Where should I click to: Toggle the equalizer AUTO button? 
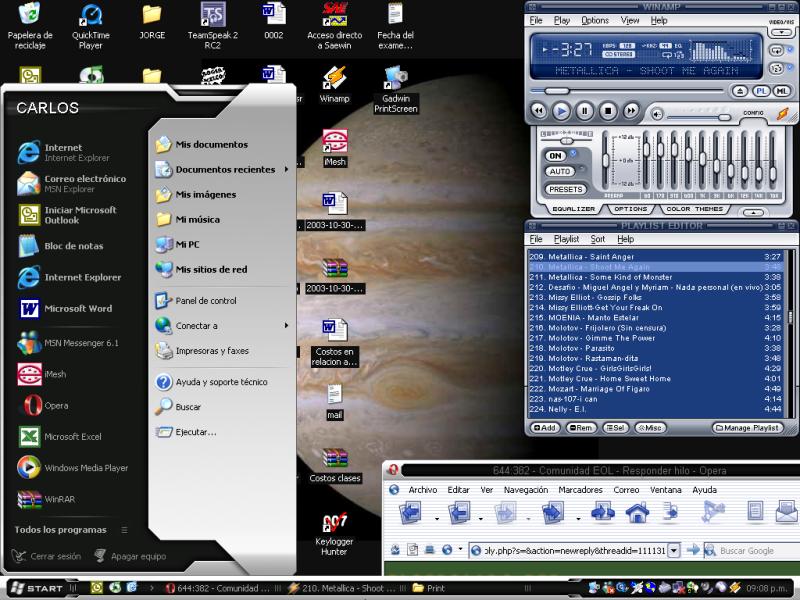[x=560, y=171]
